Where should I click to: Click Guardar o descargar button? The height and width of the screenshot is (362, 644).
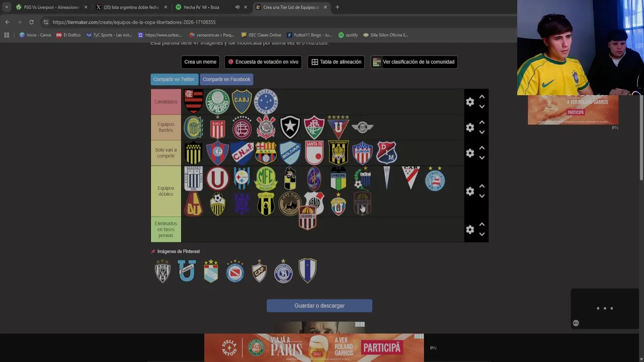[319, 306]
